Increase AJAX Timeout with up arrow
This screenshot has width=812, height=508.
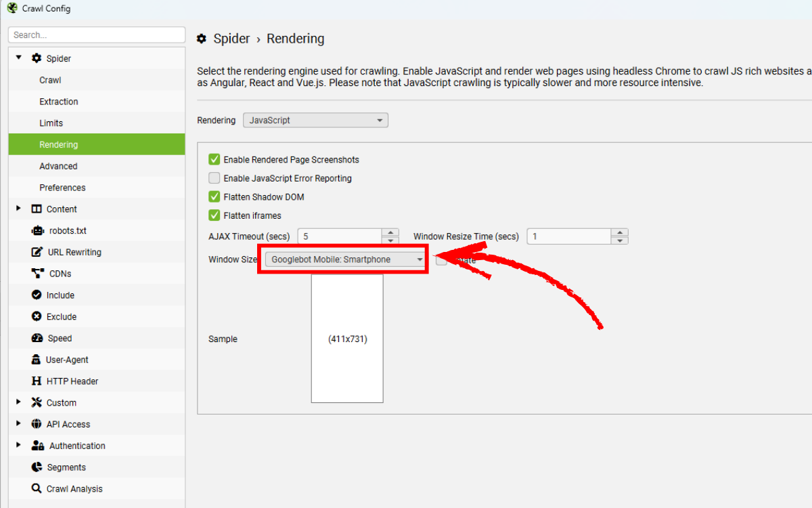(390, 232)
